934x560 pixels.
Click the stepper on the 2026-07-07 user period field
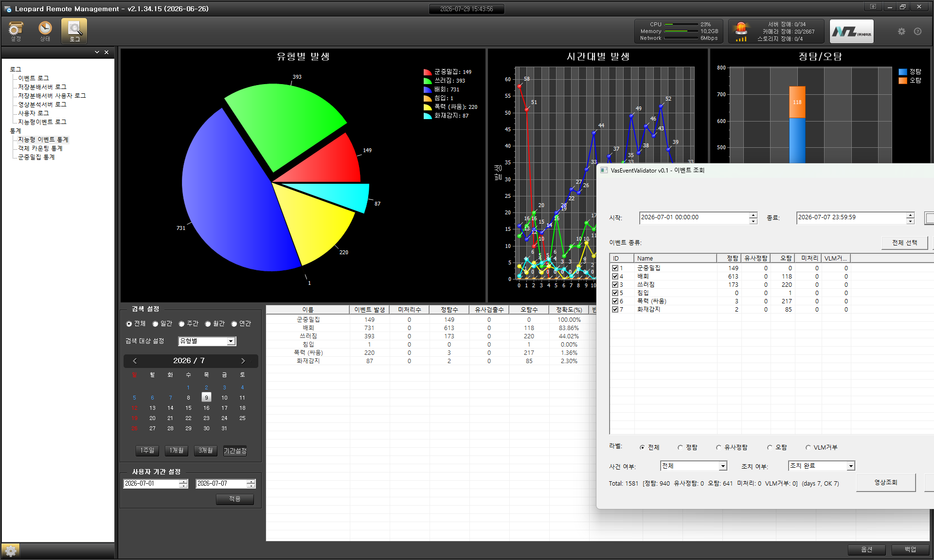pyautogui.click(x=251, y=484)
